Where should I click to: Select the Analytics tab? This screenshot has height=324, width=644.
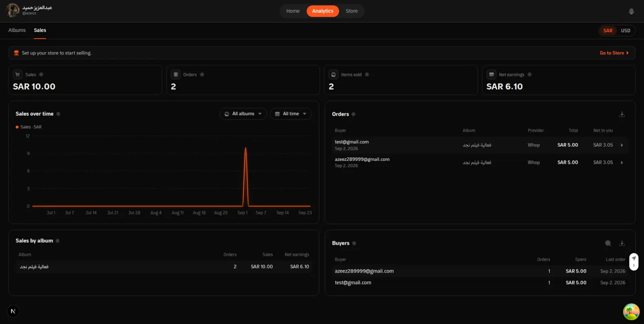click(323, 11)
